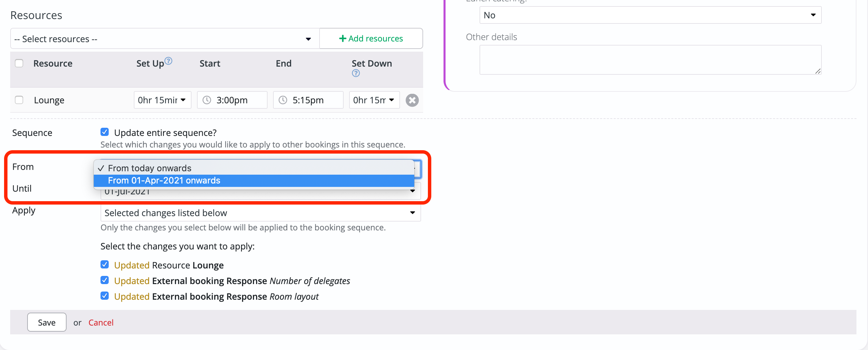Uncheck the Update entire sequence checkbox
868x350 pixels.
[105, 132]
